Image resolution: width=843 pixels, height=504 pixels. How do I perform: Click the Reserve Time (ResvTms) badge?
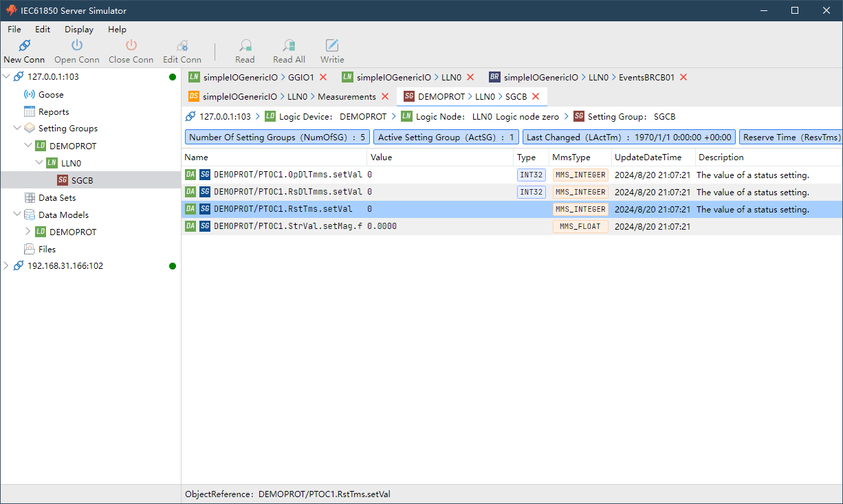point(791,138)
